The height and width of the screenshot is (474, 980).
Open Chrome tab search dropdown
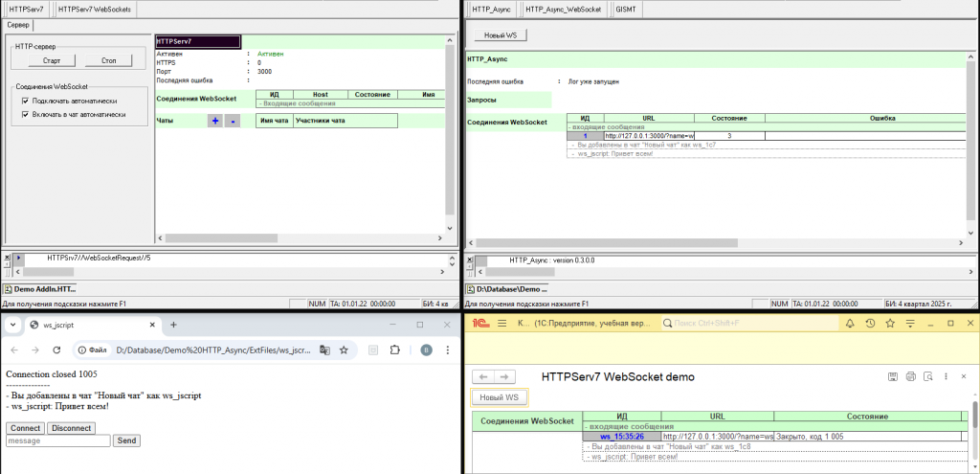point(13,325)
